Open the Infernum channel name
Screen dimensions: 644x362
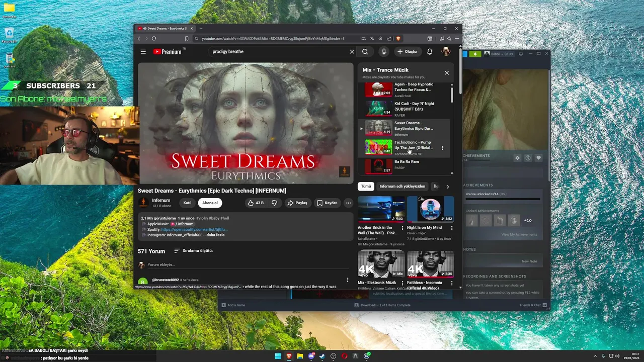point(161,201)
